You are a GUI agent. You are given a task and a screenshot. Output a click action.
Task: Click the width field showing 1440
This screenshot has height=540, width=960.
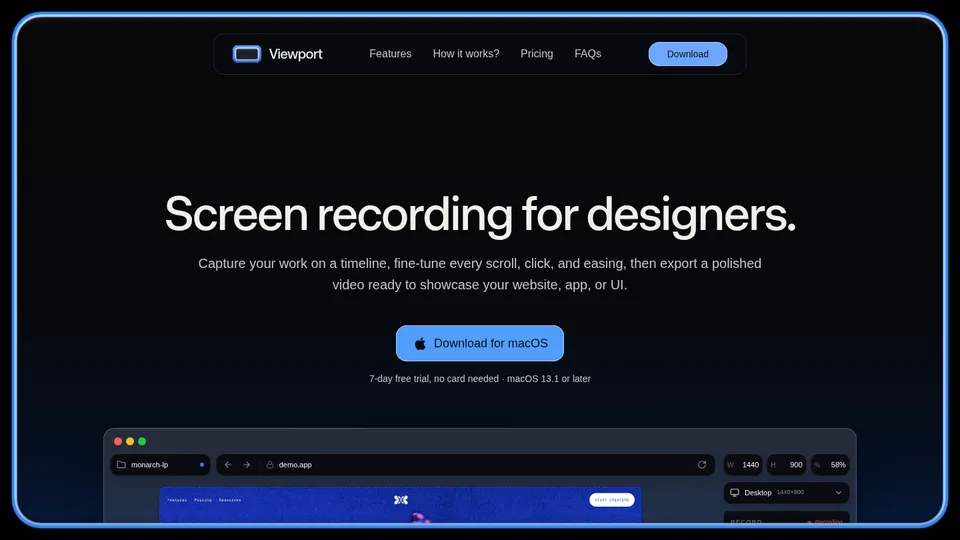(x=743, y=465)
